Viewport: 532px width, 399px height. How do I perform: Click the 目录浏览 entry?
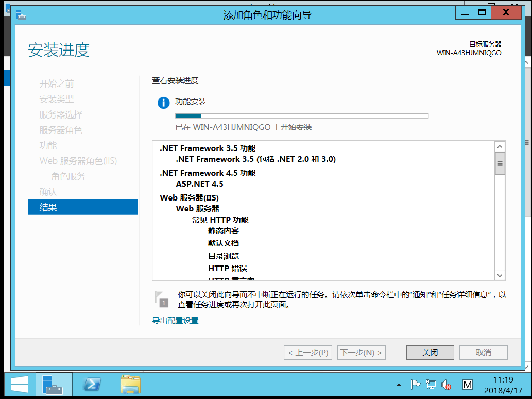224,256
